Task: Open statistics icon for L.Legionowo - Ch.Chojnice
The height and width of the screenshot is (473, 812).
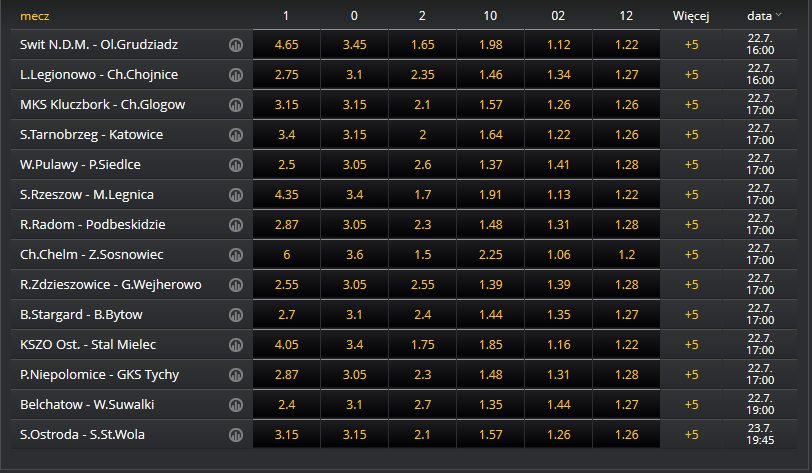Action: 236,75
